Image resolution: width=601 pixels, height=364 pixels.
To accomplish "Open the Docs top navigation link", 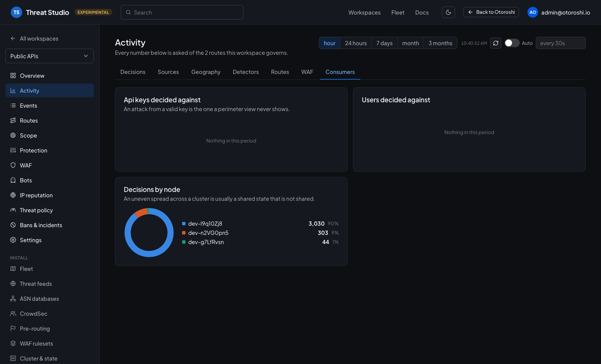I will tap(422, 13).
